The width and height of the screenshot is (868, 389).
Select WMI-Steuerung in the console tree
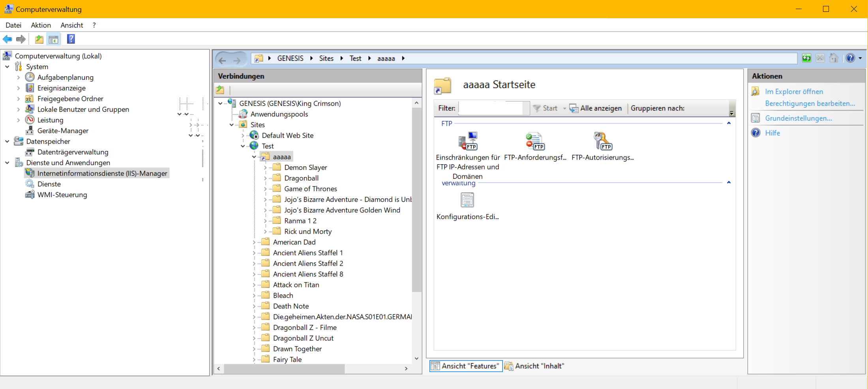(62, 195)
